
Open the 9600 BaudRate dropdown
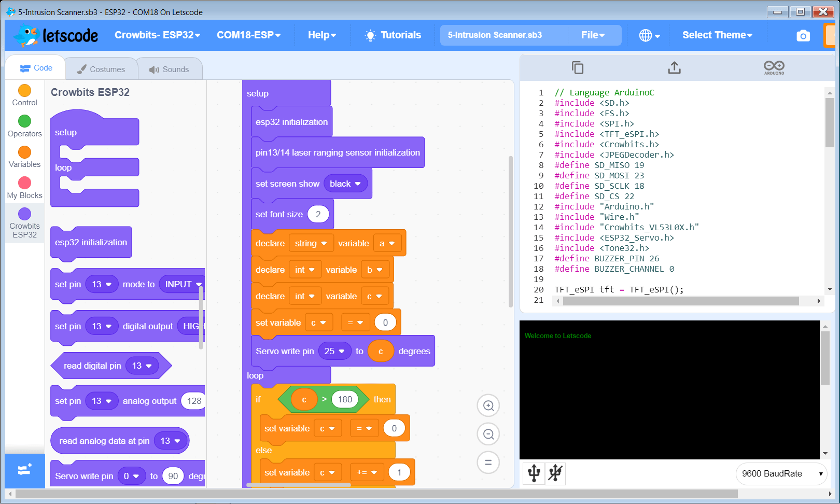coord(781,473)
